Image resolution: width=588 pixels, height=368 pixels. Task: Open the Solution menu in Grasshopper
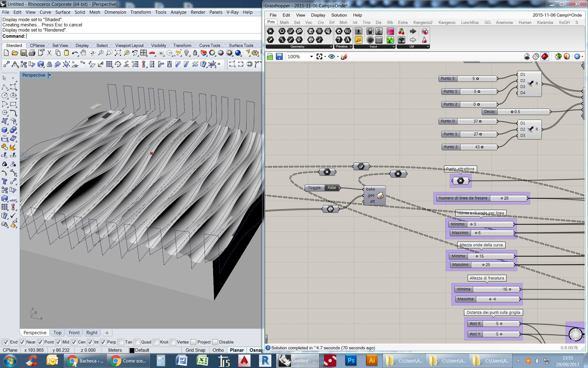pos(339,15)
